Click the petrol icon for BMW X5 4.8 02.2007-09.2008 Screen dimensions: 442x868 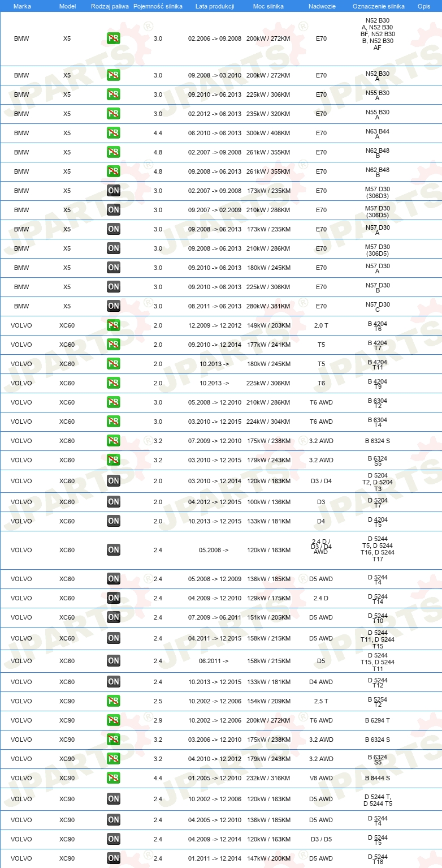tap(114, 152)
